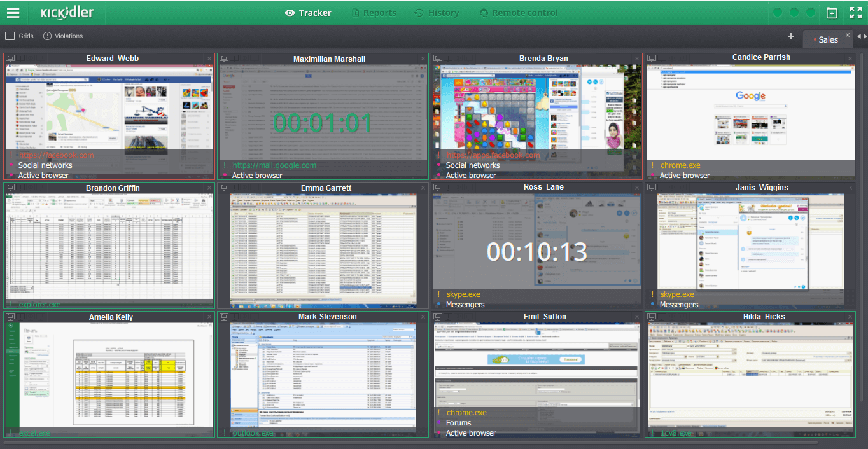Screen dimensions: 868x449
Task: Open the Grids panel
Action: click(19, 36)
